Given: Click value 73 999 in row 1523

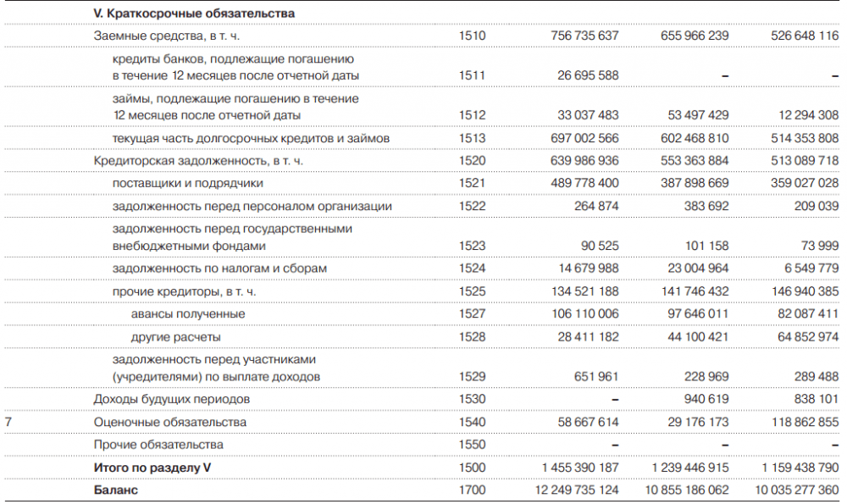Looking at the screenshot, I should tap(819, 246).
